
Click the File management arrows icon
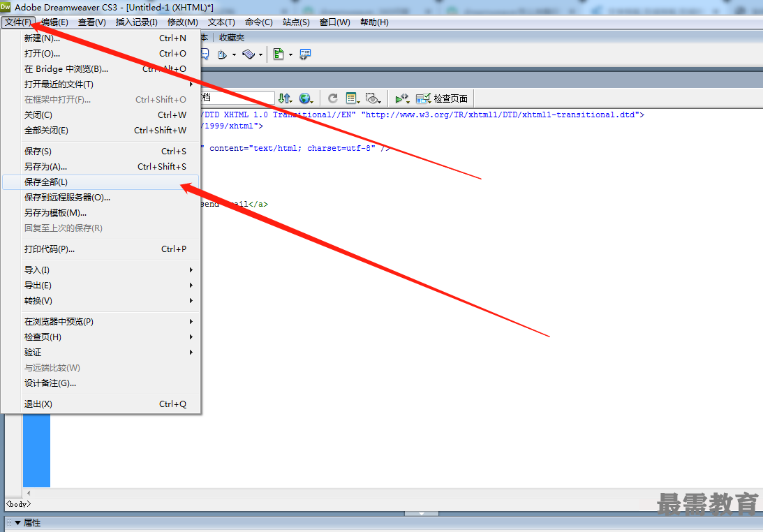point(285,98)
